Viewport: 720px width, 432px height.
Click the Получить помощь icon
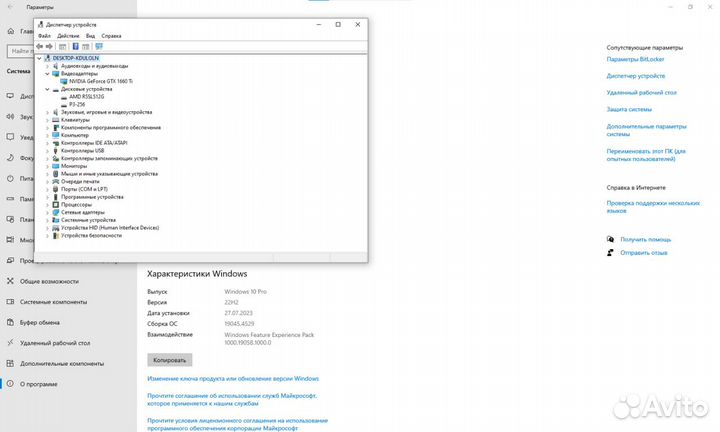coord(611,239)
